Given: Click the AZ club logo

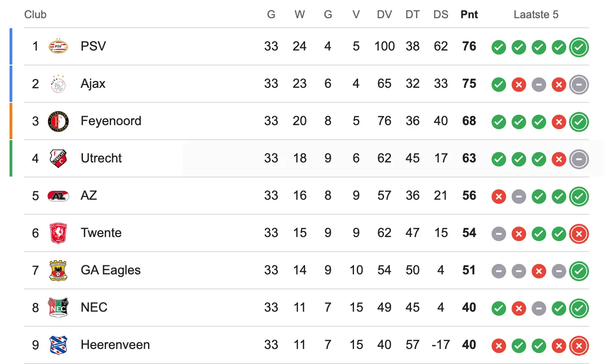Looking at the screenshot, I should point(58,196).
